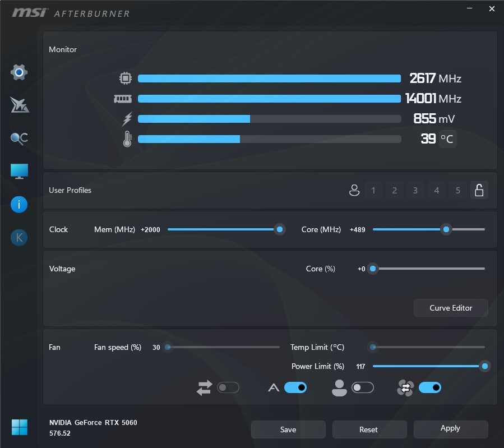The width and height of the screenshot is (504, 448).
Task: Click the +2000 memory offset value
Action: click(150, 229)
